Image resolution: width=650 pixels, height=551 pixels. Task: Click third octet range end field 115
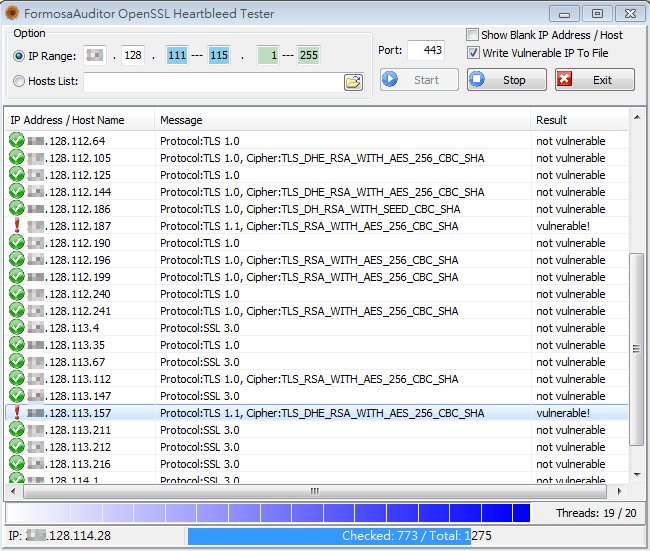(x=218, y=55)
